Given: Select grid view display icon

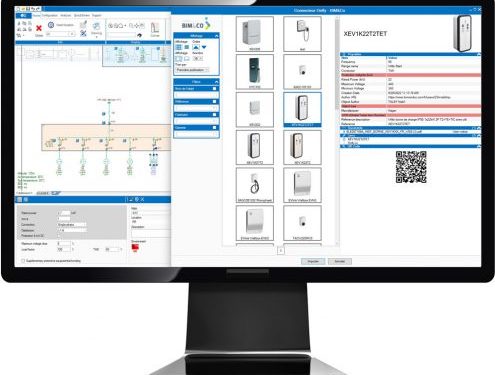Looking at the screenshot, I should coord(179,47).
